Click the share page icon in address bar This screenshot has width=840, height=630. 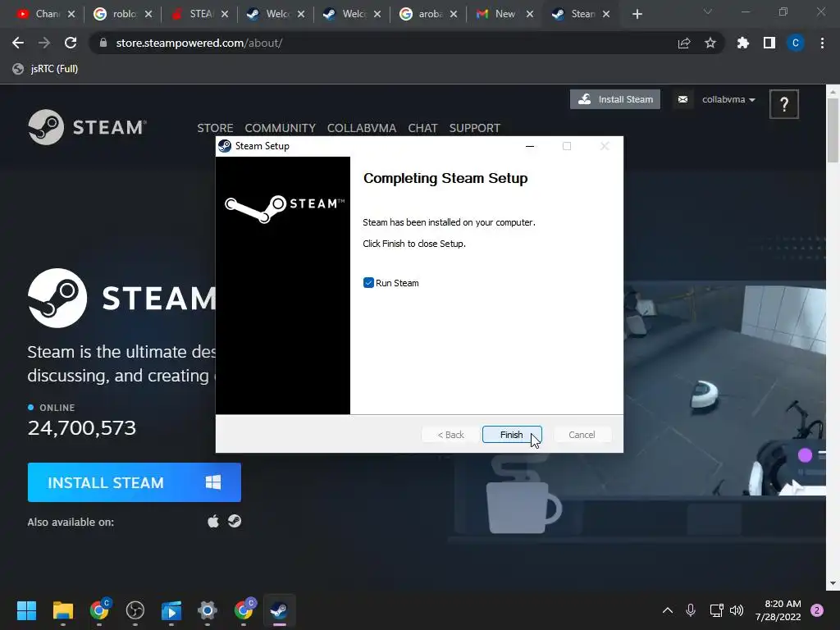click(684, 43)
